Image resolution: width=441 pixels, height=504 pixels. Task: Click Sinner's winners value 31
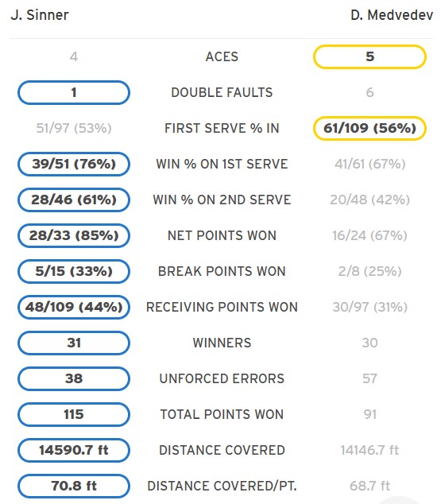pos(74,343)
